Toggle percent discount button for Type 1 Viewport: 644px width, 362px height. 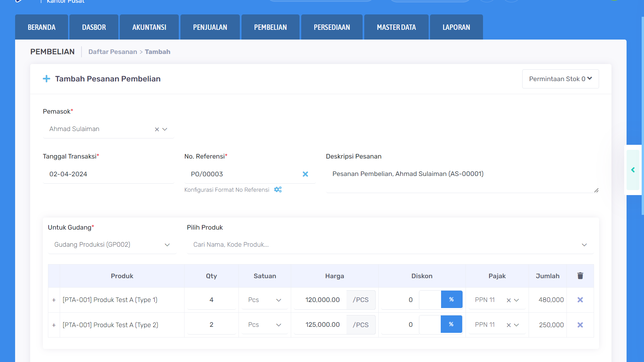(451, 299)
